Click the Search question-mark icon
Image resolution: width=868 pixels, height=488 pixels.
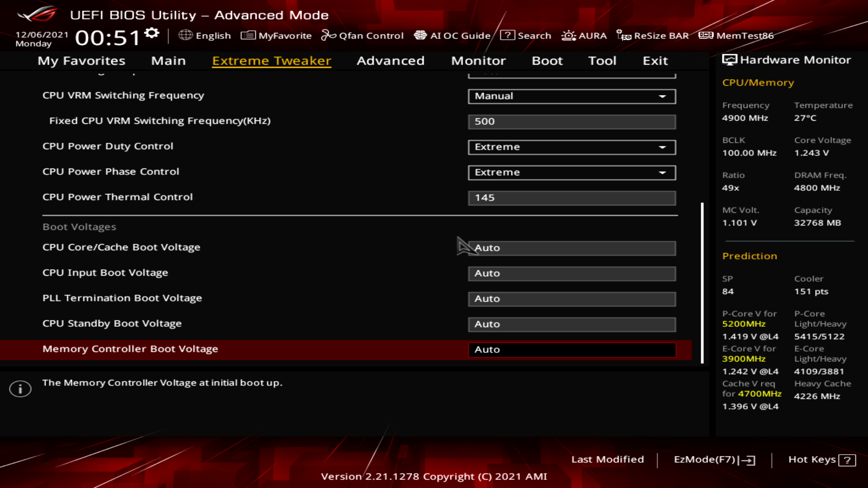click(x=507, y=35)
